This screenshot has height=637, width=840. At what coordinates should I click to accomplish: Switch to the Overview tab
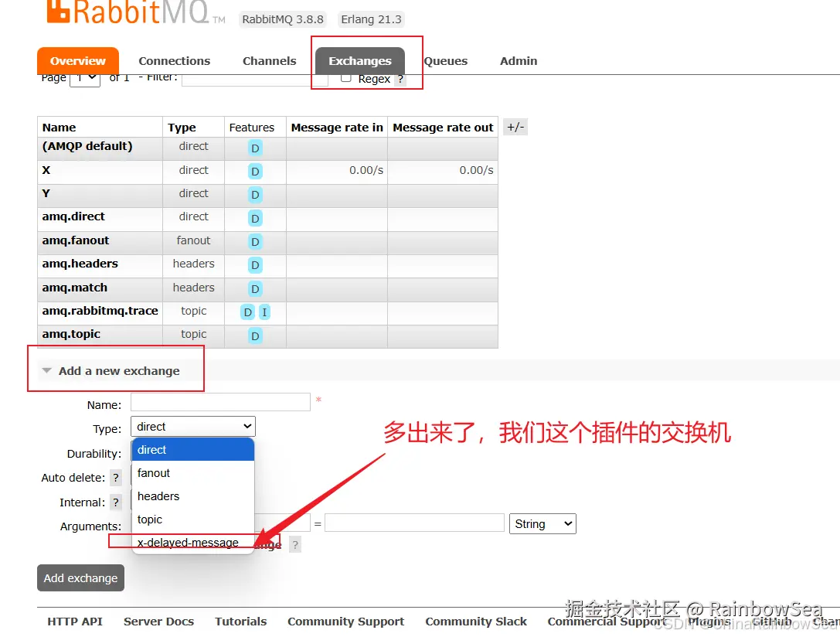point(78,61)
